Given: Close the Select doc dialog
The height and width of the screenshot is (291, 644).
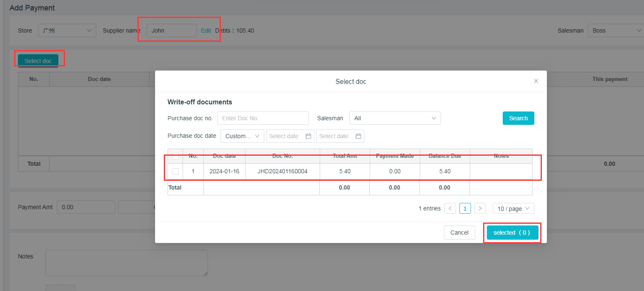Looking at the screenshot, I should click(536, 81).
